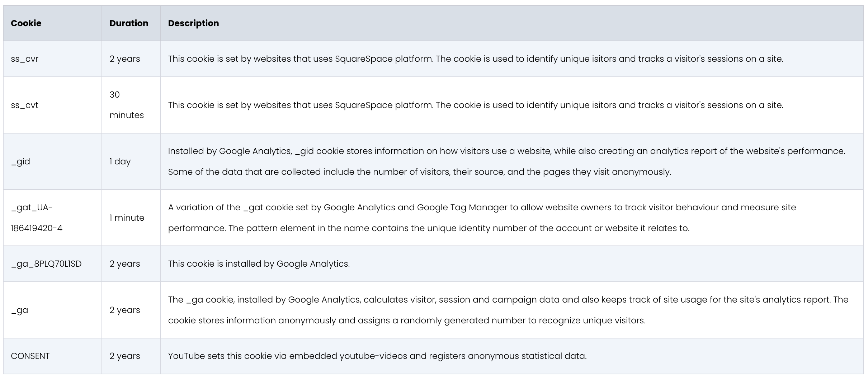This screenshot has height=379, width=868.
Task: Select the ss_cvr cookie name cell
Action: (x=25, y=59)
